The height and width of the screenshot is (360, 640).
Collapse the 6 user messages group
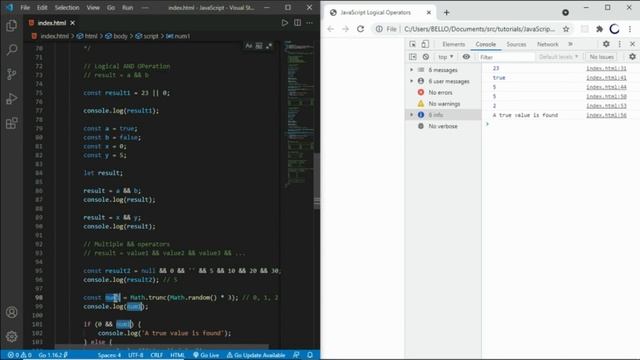pyautogui.click(x=411, y=81)
